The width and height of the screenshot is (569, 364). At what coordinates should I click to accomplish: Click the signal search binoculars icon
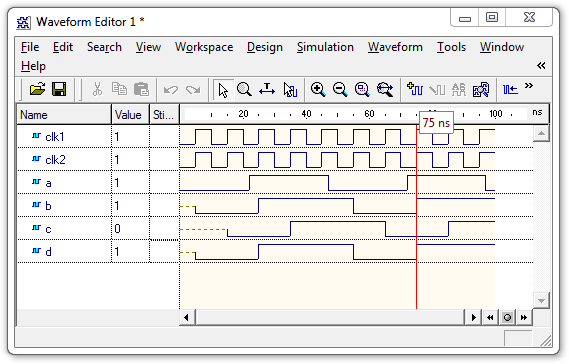(481, 89)
